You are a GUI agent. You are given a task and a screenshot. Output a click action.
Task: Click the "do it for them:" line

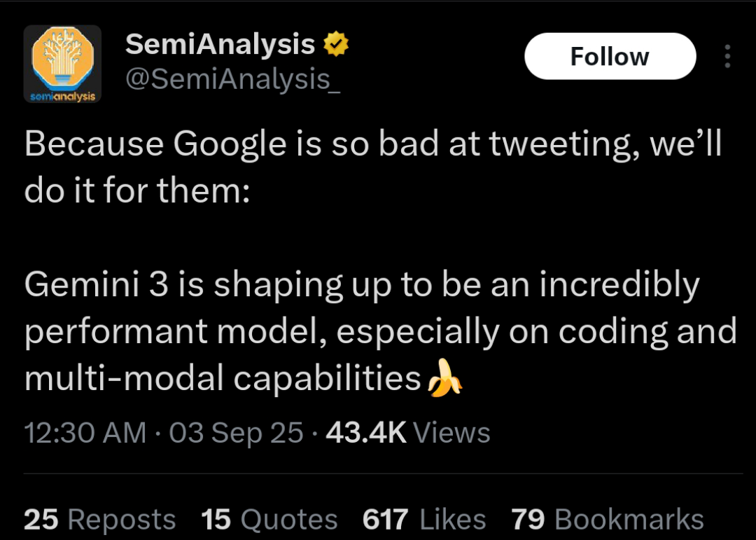point(137,191)
